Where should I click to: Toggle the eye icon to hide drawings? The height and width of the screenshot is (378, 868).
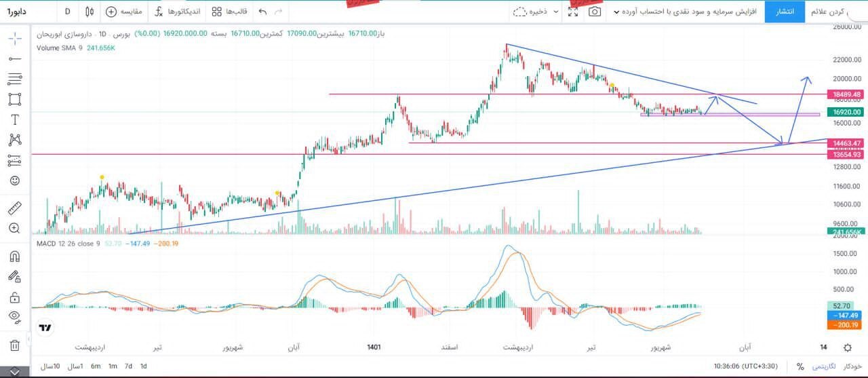coord(14,316)
